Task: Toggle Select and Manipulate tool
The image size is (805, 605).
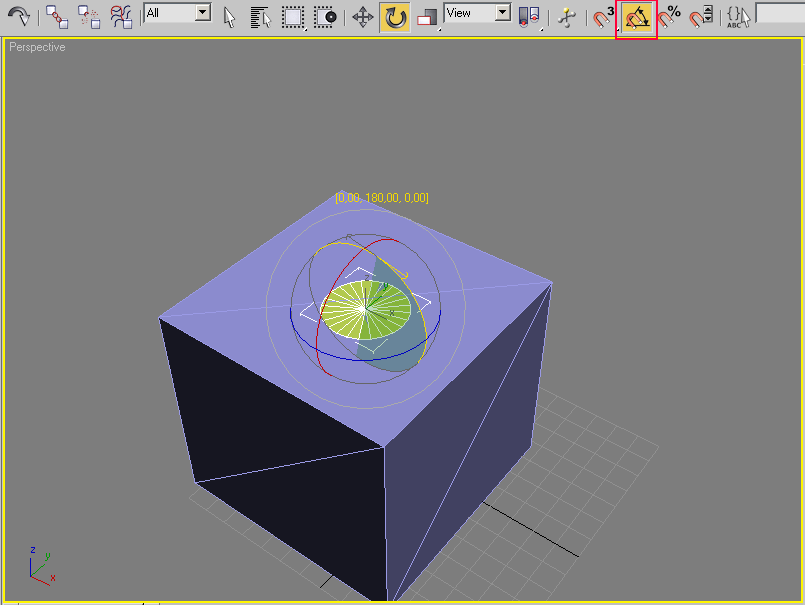Action: point(567,17)
